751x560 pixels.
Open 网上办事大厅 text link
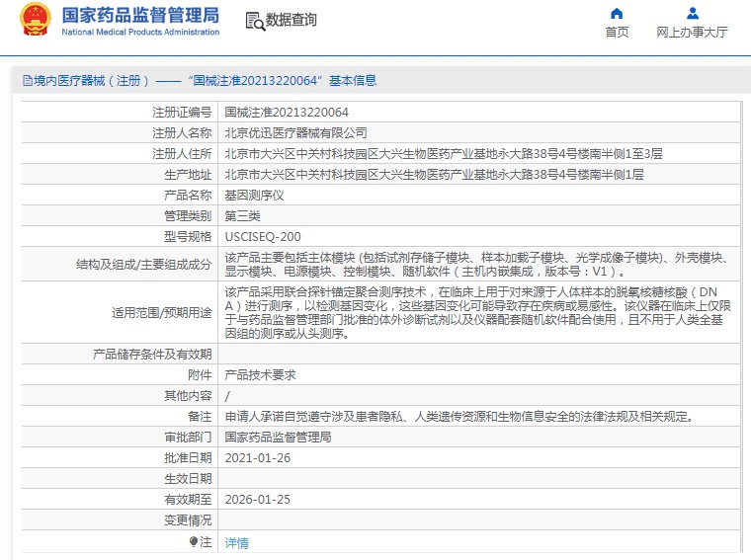click(x=692, y=33)
